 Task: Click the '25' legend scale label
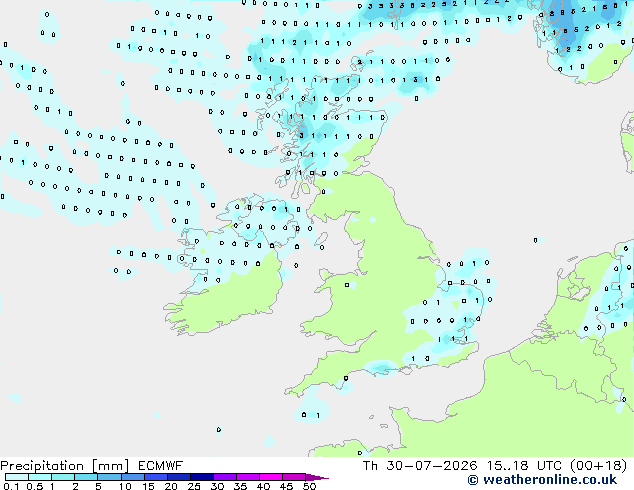[194, 486]
